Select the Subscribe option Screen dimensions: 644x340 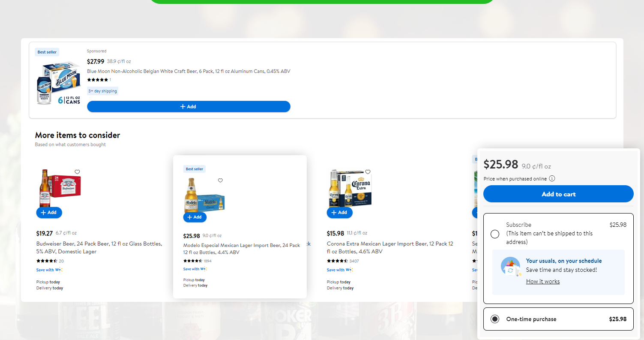click(x=495, y=234)
